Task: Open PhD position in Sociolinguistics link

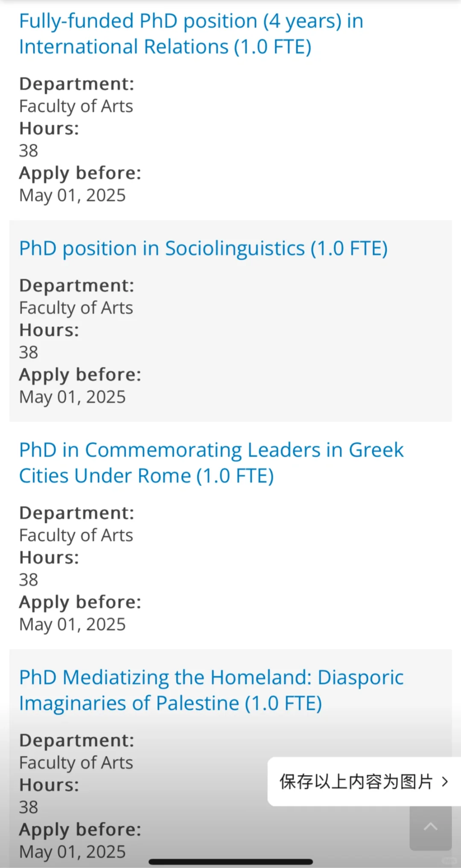Action: tap(203, 248)
